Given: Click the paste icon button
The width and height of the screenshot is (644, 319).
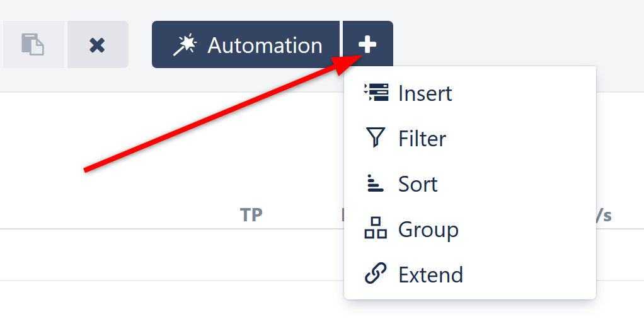Looking at the screenshot, I should [x=33, y=45].
